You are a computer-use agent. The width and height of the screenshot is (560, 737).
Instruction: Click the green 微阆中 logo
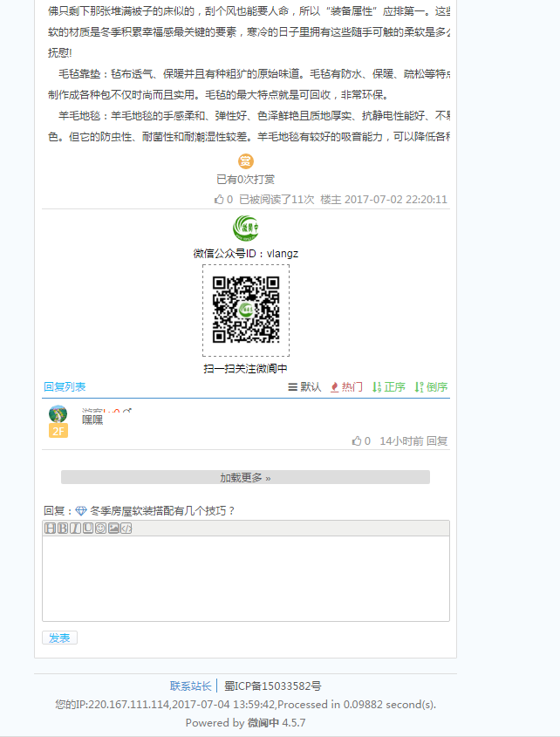pos(245,228)
